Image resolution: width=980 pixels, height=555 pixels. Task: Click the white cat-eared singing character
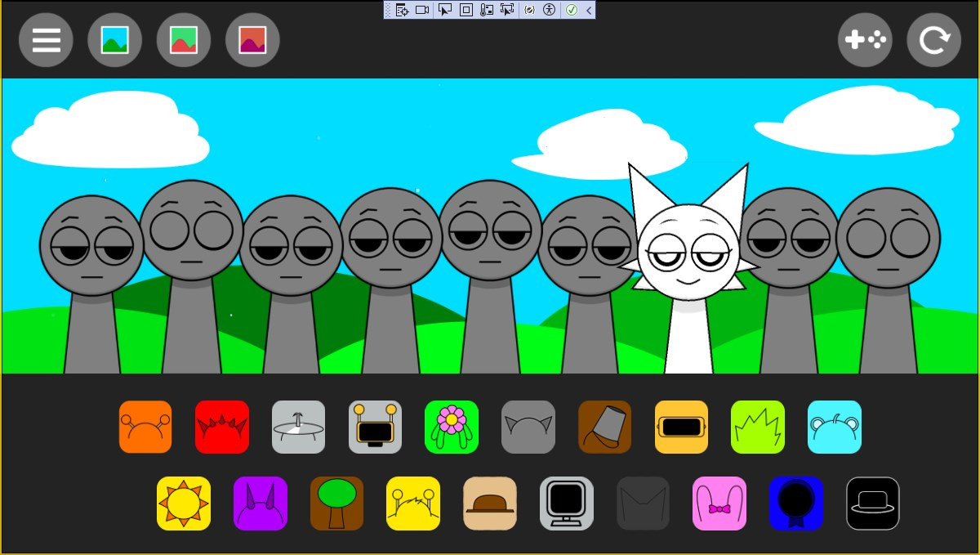click(688, 262)
